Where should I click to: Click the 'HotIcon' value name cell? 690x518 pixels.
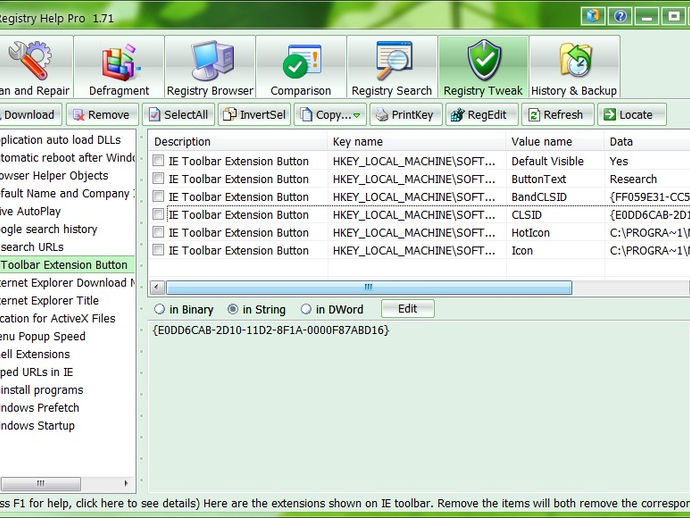531,233
